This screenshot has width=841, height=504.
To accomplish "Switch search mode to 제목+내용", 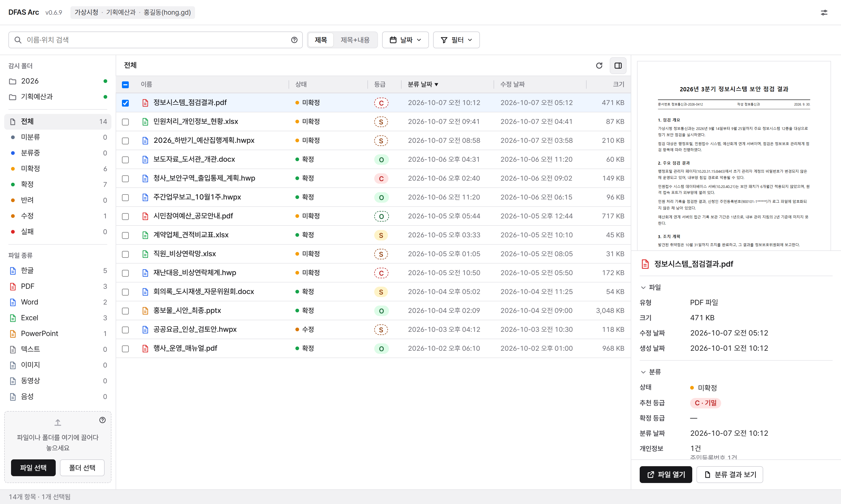I will 355,40.
